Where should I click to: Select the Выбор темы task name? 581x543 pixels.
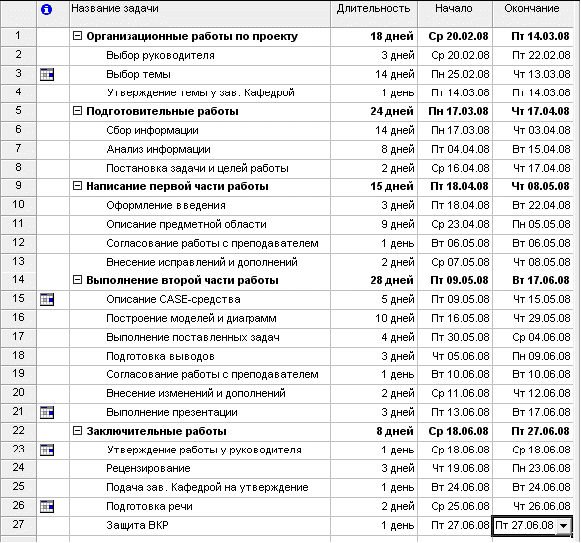(138, 75)
